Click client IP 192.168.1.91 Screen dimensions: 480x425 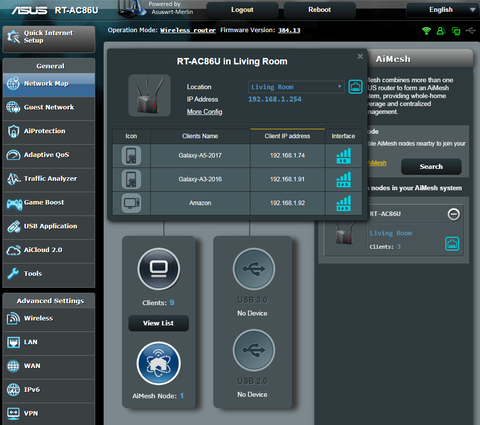pyautogui.click(x=287, y=179)
